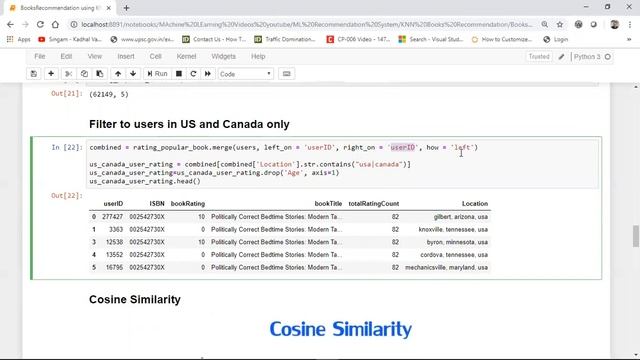Cut selected cells with the scissors icon

coord(69,74)
